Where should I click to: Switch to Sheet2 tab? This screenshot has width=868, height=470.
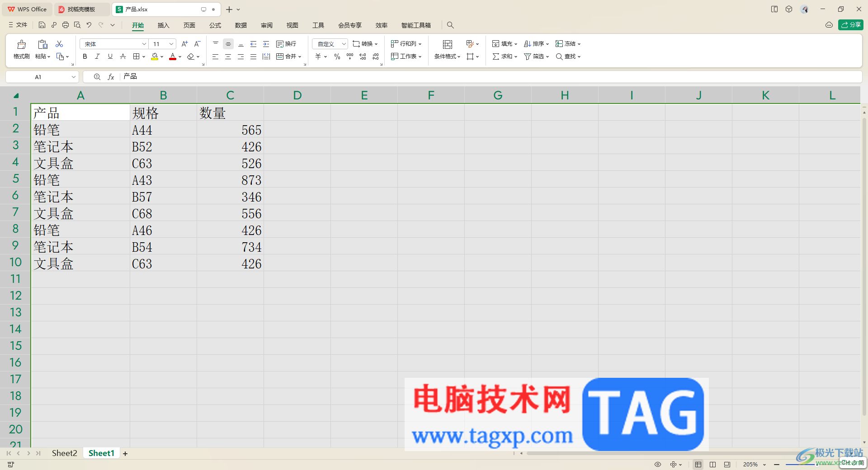pos(64,453)
